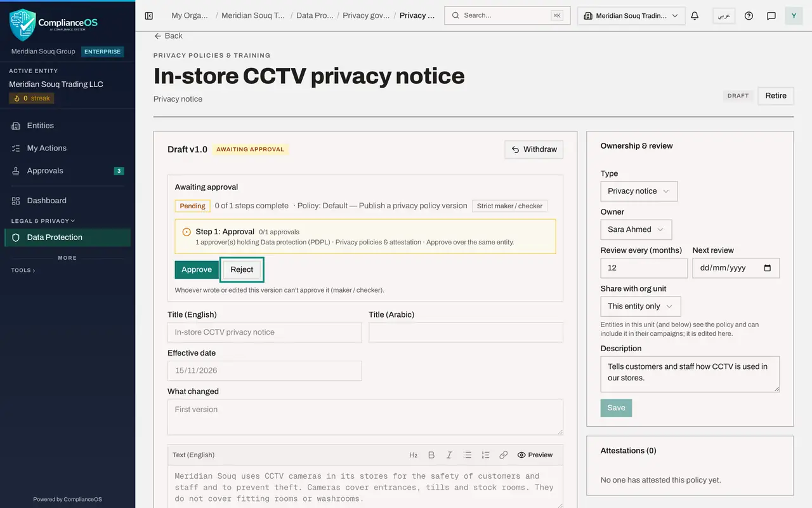Insert a numbered list in editor
The width and height of the screenshot is (812, 508).
[485, 455]
